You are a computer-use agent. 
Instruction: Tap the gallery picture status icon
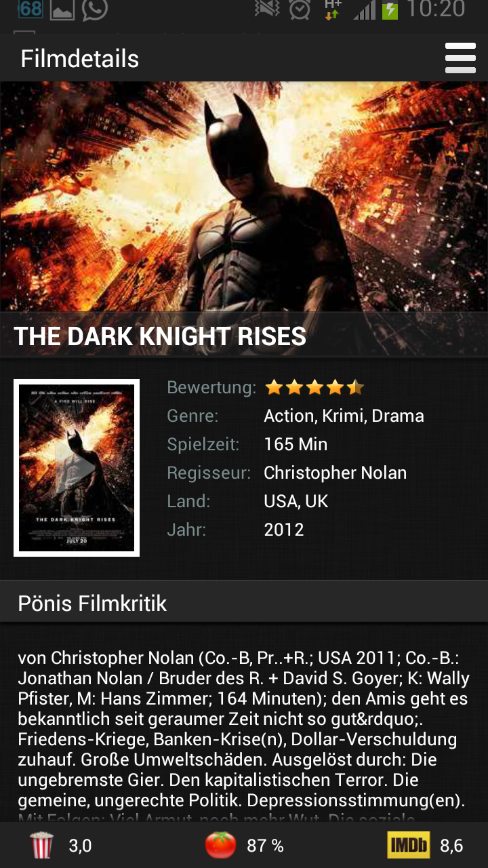point(62,9)
